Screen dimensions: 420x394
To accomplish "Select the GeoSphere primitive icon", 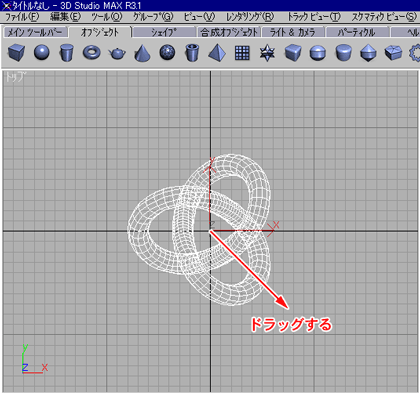I will pyautogui.click(x=167, y=53).
